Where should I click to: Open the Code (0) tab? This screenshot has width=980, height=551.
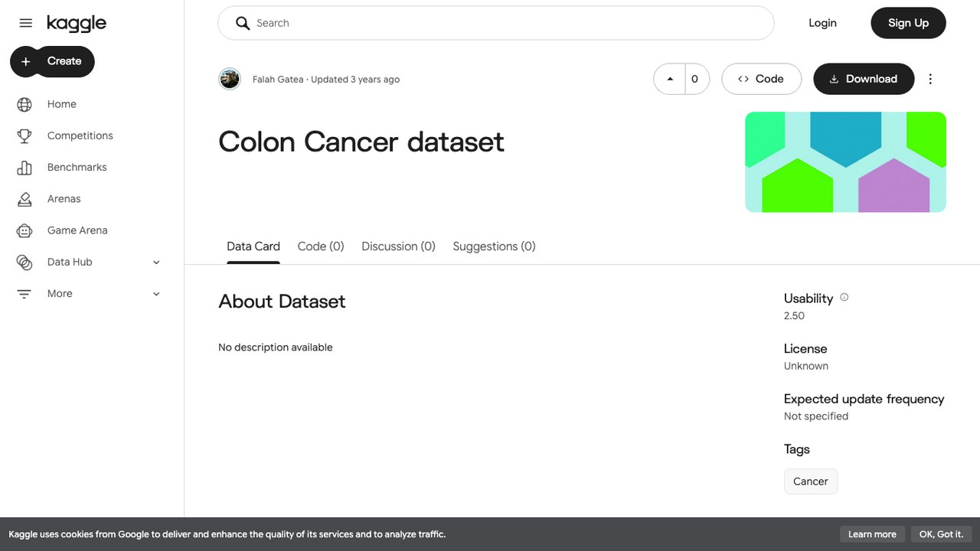click(321, 246)
